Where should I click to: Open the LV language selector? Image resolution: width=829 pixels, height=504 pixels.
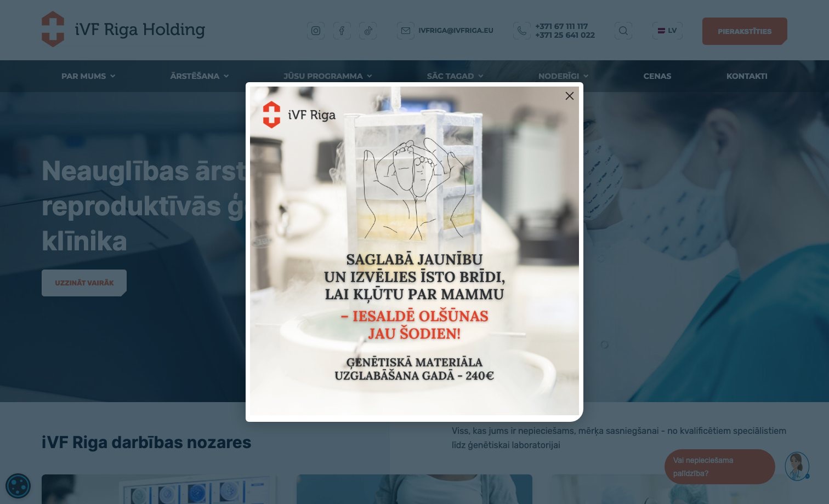pyautogui.click(x=667, y=31)
